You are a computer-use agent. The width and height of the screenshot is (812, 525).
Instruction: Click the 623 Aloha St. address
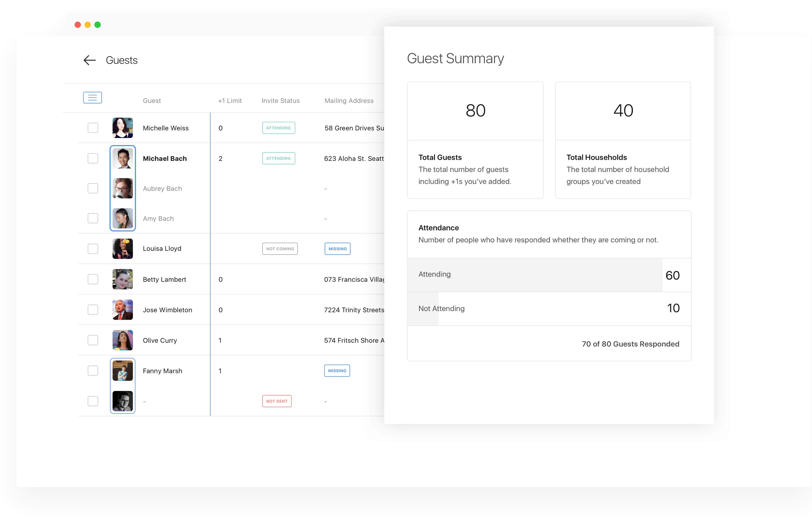pos(354,158)
